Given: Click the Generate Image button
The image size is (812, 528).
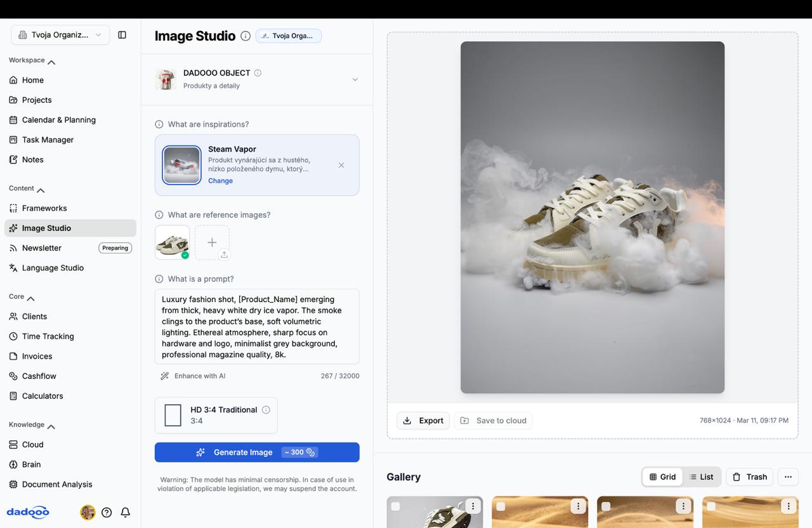Looking at the screenshot, I should point(257,452).
